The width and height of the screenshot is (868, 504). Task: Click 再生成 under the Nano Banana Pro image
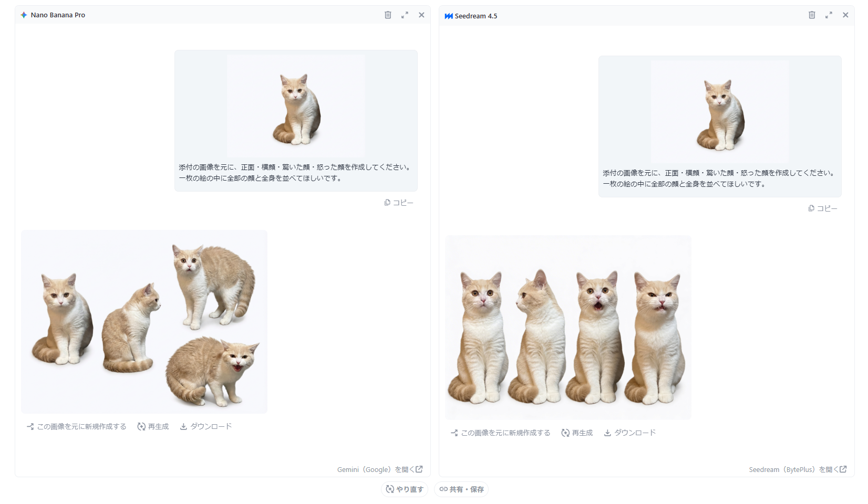point(153,426)
